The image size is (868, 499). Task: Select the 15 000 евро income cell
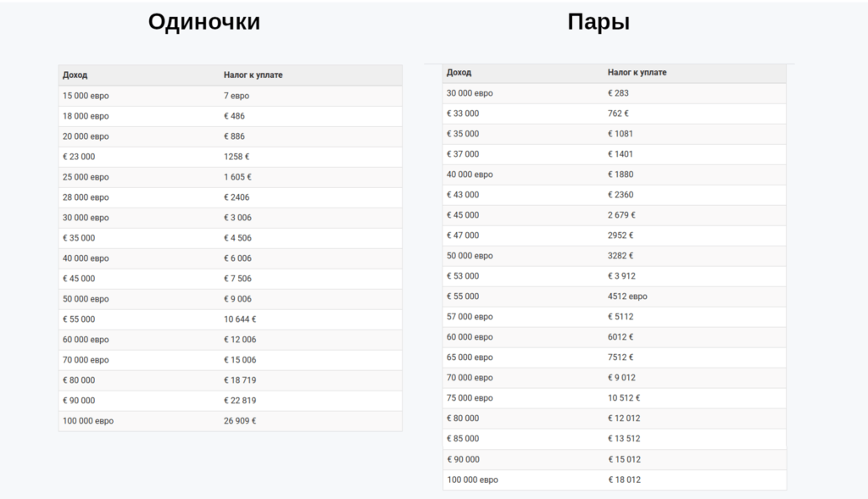86,96
